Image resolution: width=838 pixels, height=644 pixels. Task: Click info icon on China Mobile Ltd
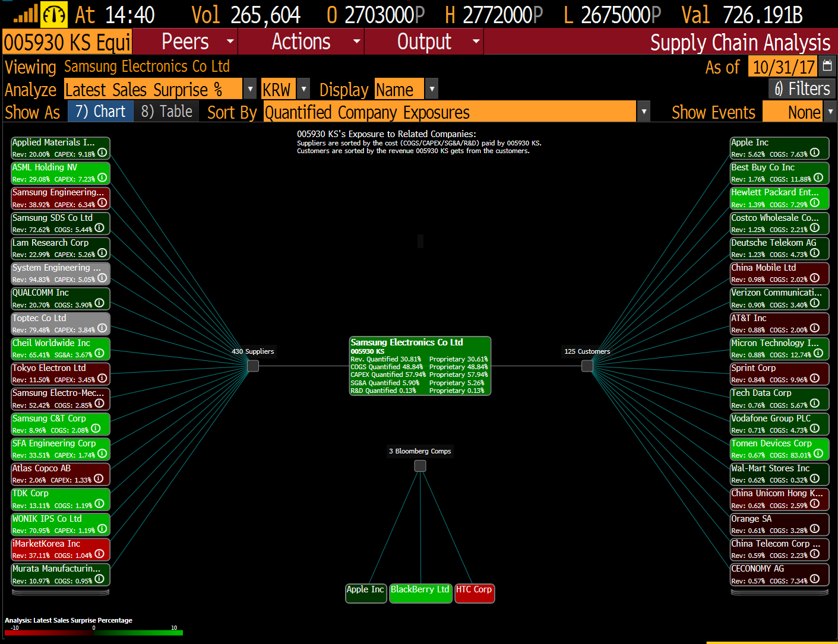coord(815,278)
